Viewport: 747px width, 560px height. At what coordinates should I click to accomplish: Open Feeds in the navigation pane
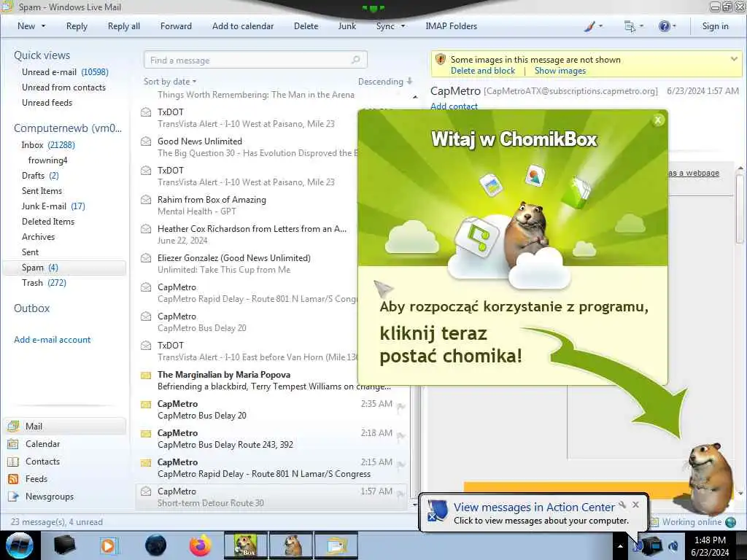(x=36, y=479)
